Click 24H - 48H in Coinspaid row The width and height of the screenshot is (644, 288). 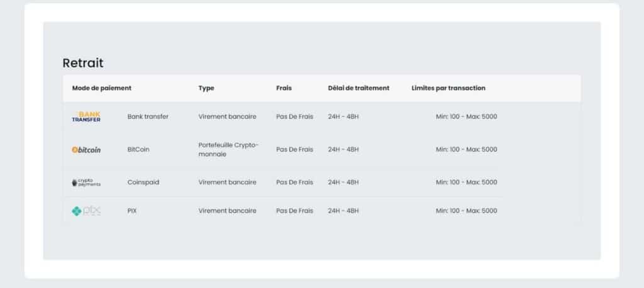tap(343, 182)
